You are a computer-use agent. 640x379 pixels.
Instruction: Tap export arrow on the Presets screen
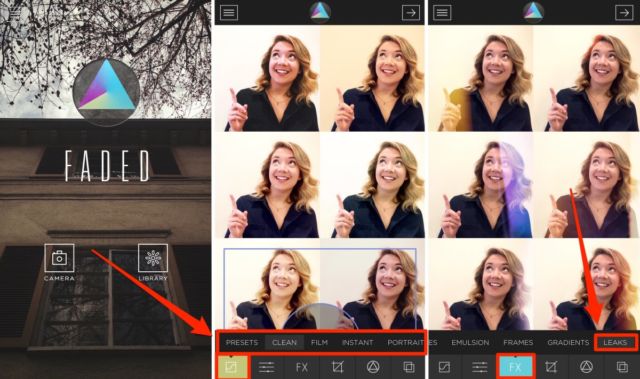(411, 13)
